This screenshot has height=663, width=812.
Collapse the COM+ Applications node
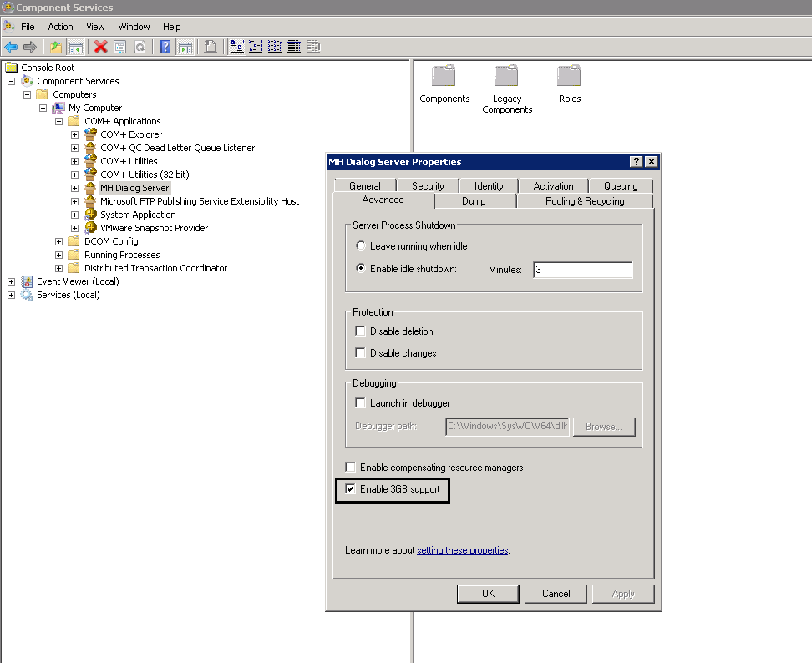59,122
